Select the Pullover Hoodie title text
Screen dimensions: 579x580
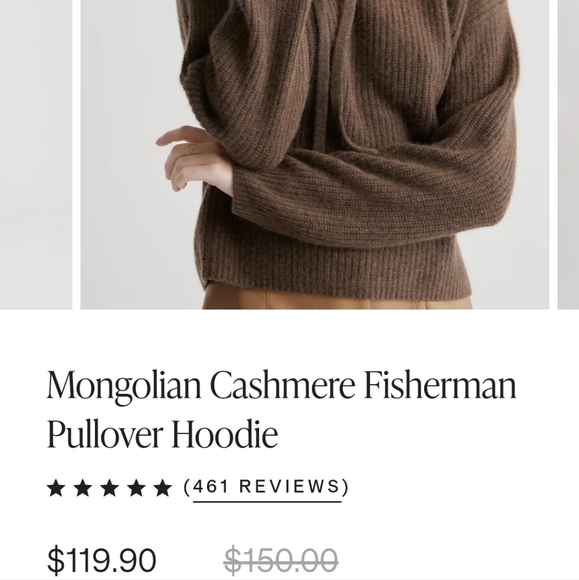point(162,433)
